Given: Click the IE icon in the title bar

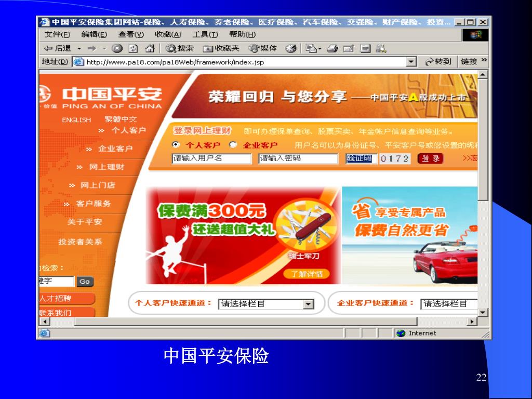Looking at the screenshot, I should tap(44, 22).
